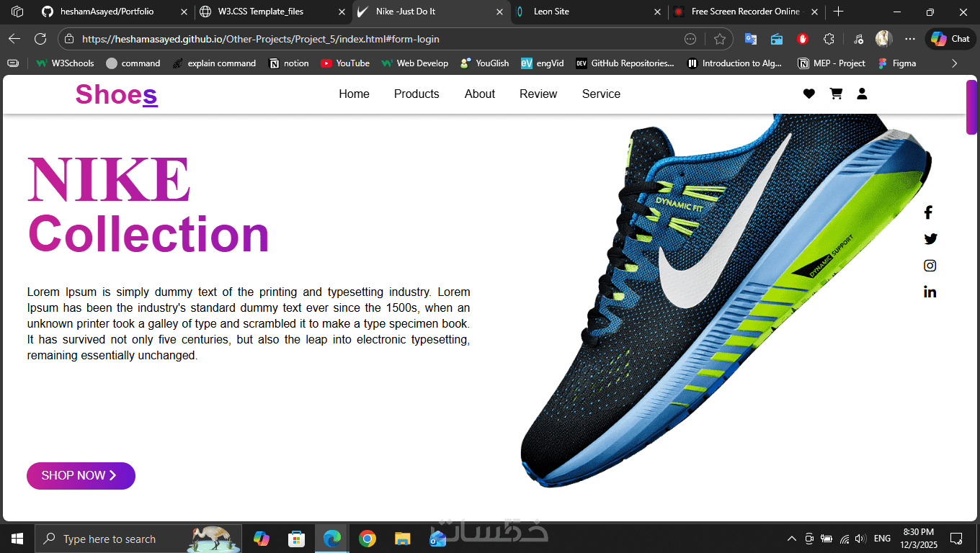Open the Google Translate extension
The image size is (980, 553).
751,39
